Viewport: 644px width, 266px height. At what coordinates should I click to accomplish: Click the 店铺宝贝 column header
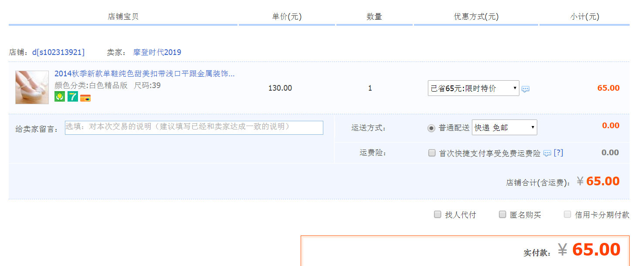[123, 17]
